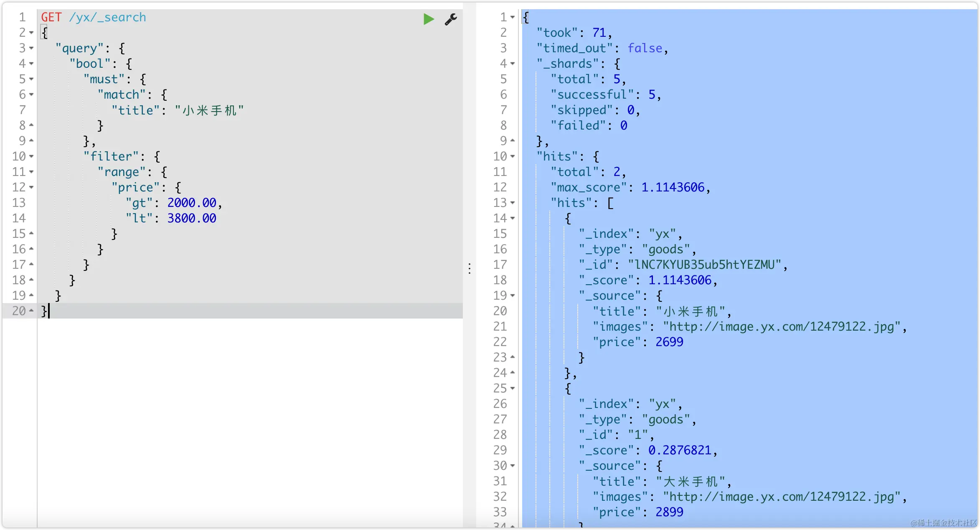Fold the "range" block in request editor

[x=31, y=172]
